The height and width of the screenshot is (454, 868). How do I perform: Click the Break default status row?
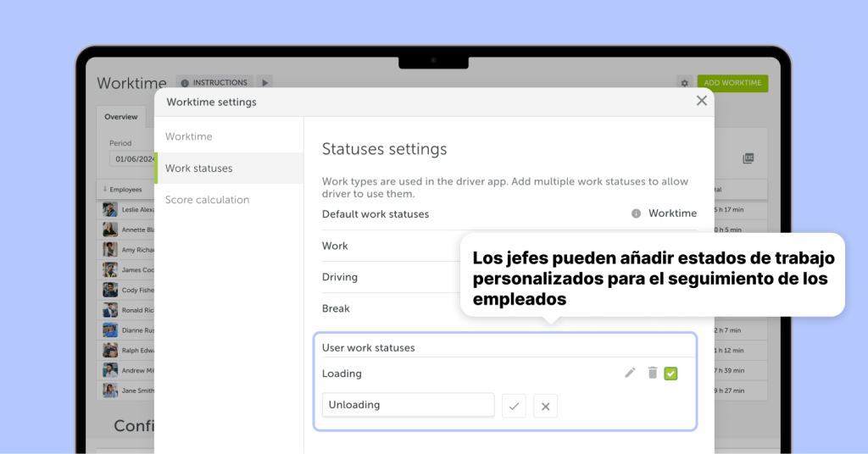(391, 308)
